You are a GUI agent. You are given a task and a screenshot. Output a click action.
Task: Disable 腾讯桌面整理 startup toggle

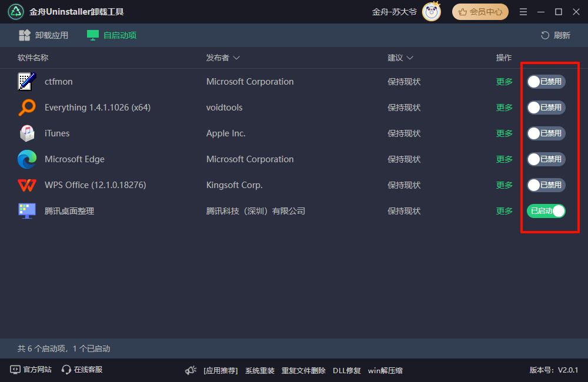(546, 210)
